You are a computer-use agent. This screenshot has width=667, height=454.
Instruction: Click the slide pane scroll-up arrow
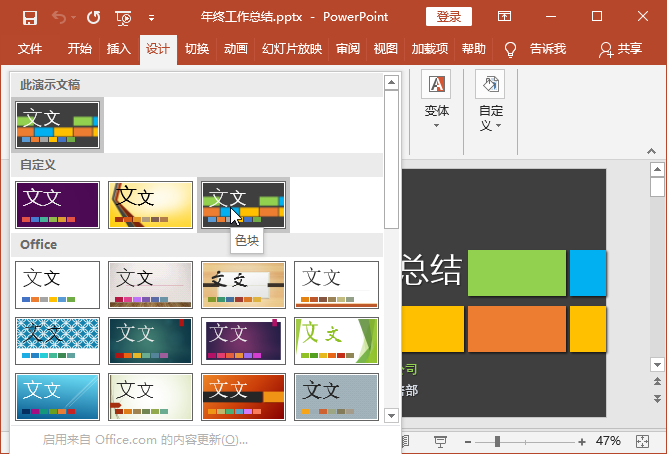coord(657,169)
